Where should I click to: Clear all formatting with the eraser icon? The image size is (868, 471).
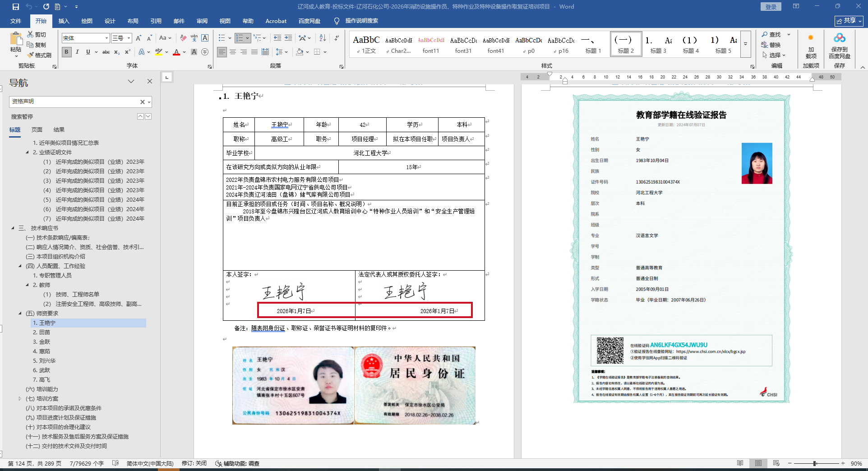(x=183, y=38)
